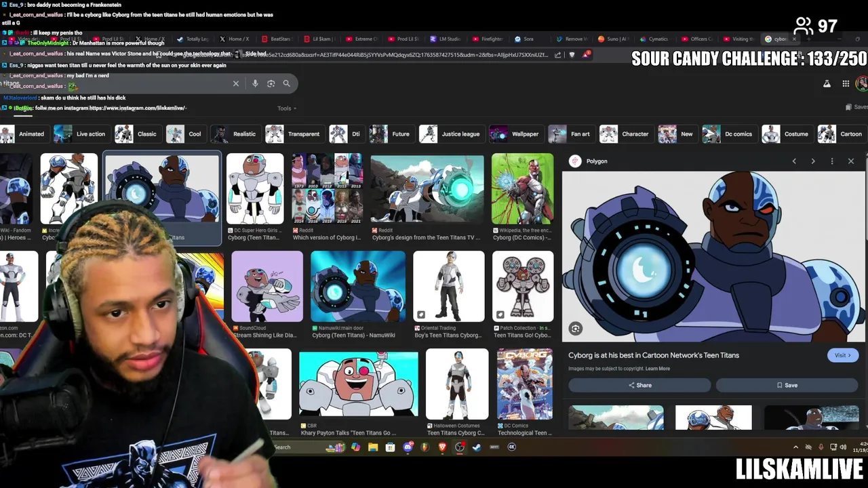Open Microsoft Store taskbar icon
The width and height of the screenshot is (868, 488).
[390, 447]
